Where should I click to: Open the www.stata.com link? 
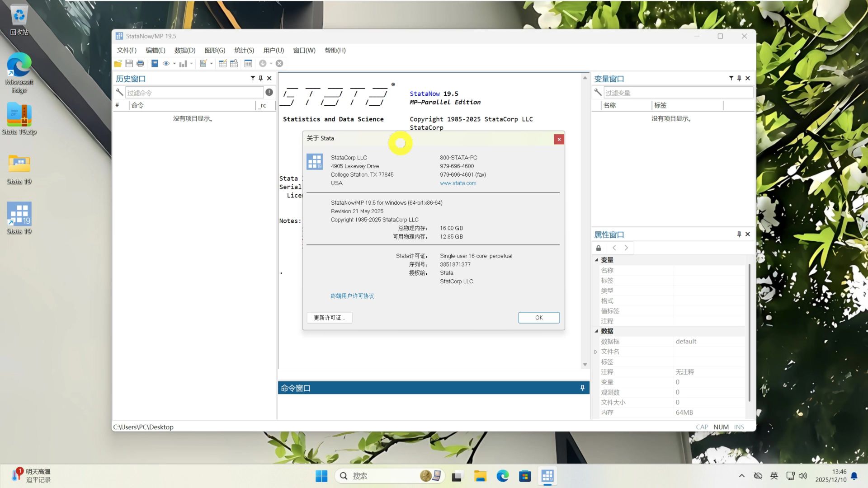(458, 183)
